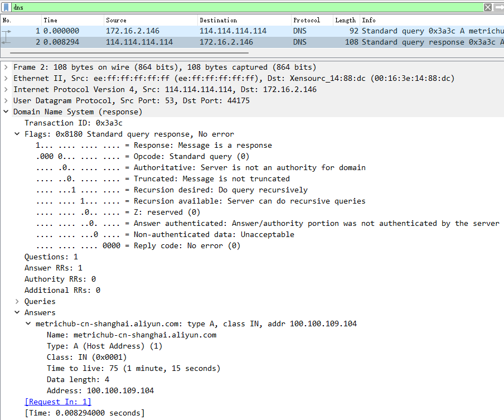
Task: Select Answer authenticated flag line
Action: click(x=268, y=223)
